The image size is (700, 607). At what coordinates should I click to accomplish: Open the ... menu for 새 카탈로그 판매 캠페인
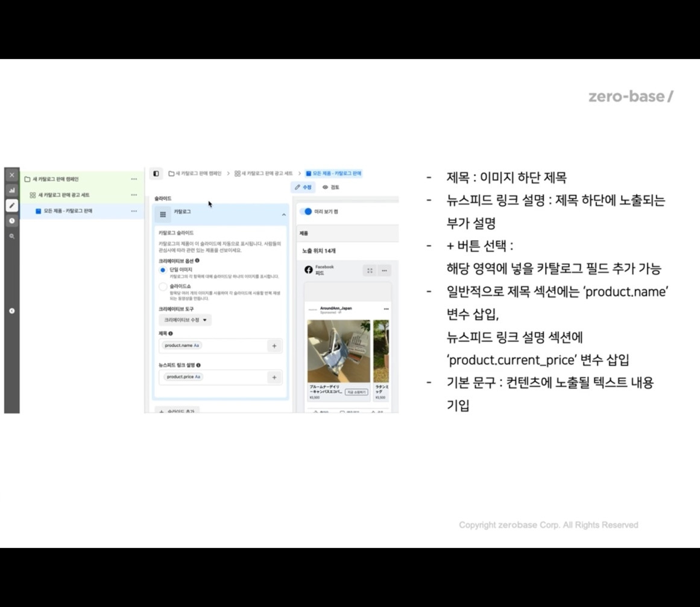135,179
